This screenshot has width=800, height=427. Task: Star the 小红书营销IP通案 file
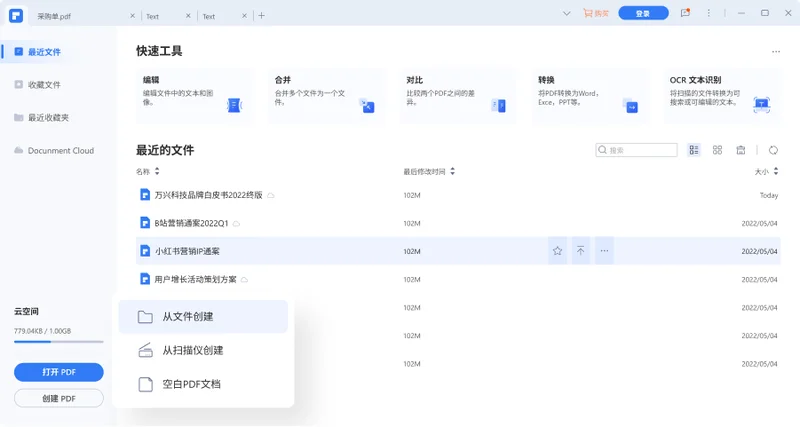[x=557, y=250]
